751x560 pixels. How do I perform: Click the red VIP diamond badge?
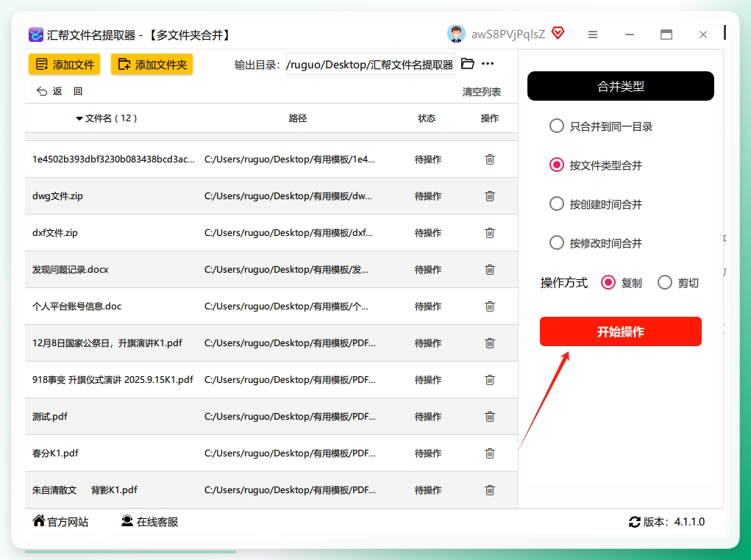[558, 34]
